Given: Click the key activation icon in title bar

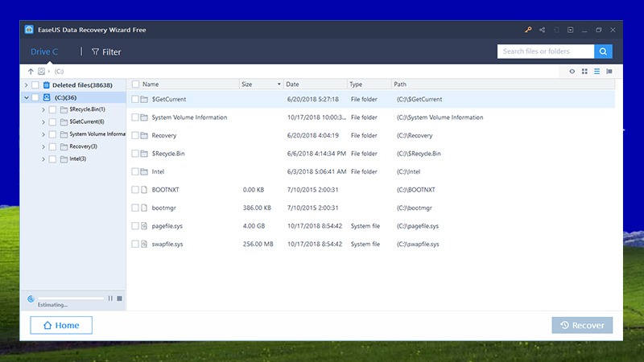Looking at the screenshot, I should tap(528, 30).
